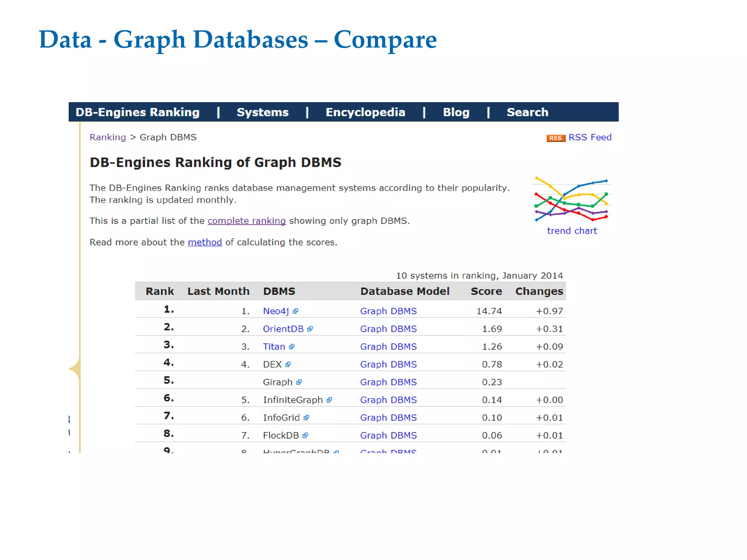The image size is (747, 560).
Task: Click external link icon next to FlockDB
Action: pos(305,436)
